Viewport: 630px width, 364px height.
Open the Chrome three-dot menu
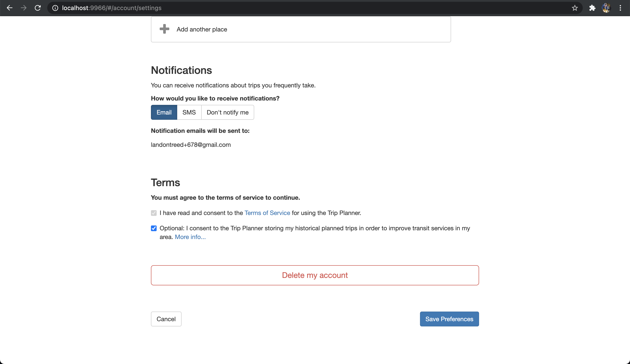coord(620,8)
